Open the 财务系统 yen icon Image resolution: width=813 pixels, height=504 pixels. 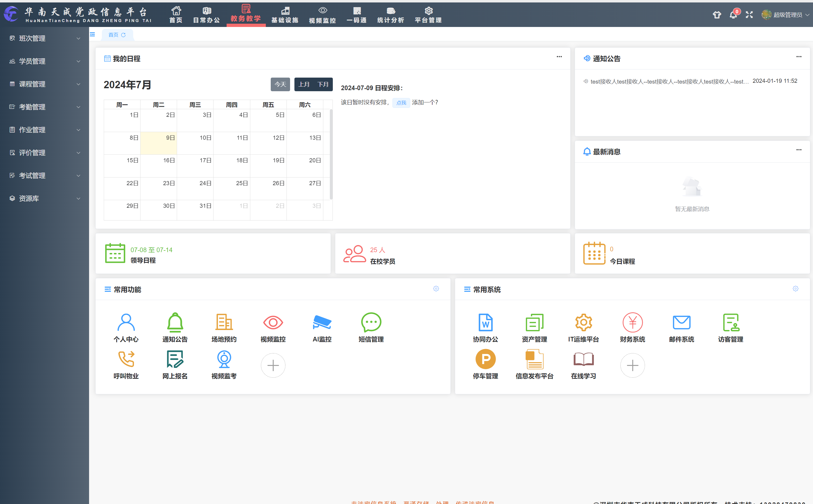[x=632, y=322]
